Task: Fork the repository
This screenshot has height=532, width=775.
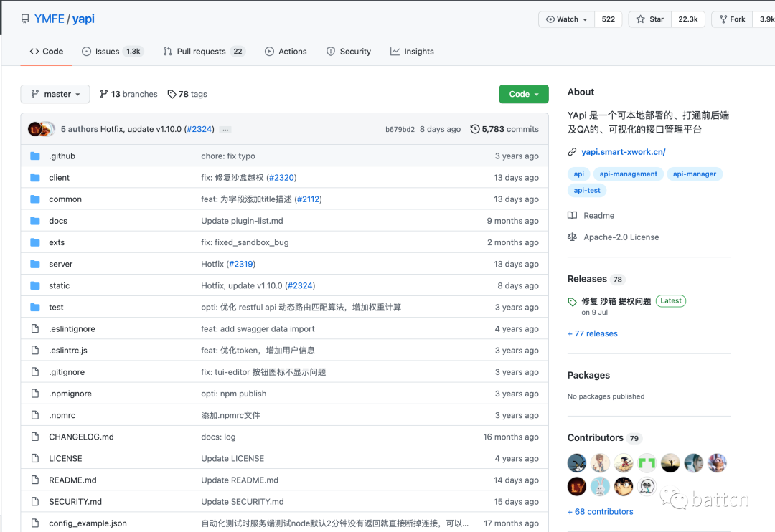Action: point(732,19)
